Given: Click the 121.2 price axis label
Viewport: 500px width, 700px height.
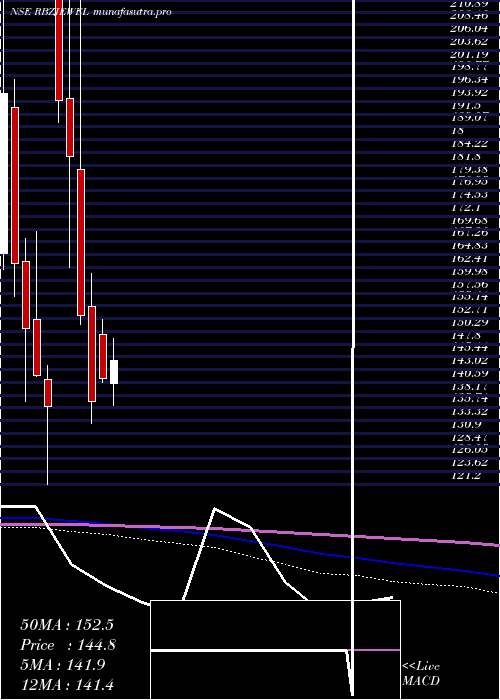Looking at the screenshot, I should (x=466, y=475).
